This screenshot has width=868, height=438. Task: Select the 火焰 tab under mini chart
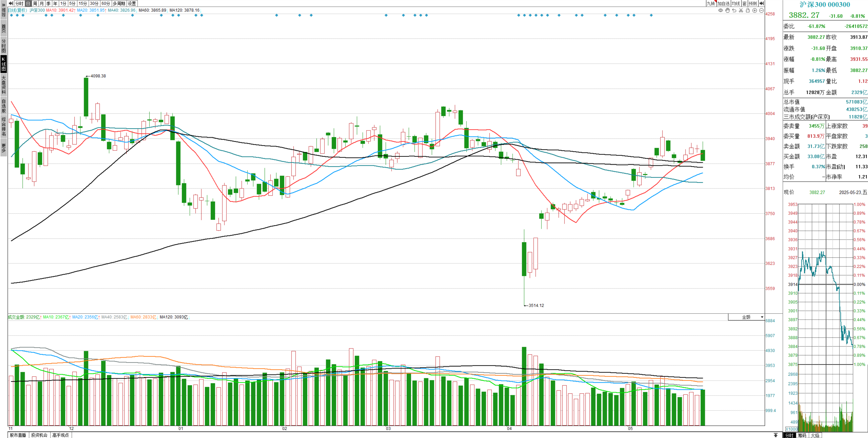(x=815, y=435)
